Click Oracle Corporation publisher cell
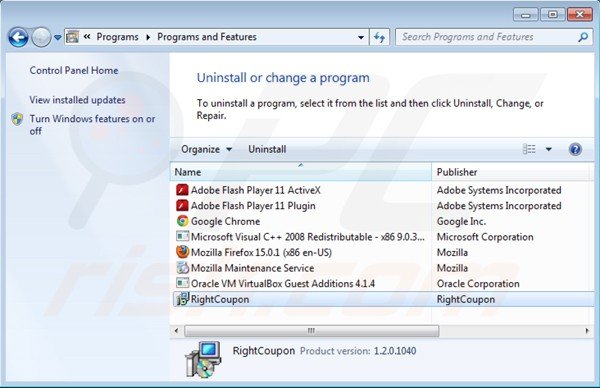 pos(478,284)
